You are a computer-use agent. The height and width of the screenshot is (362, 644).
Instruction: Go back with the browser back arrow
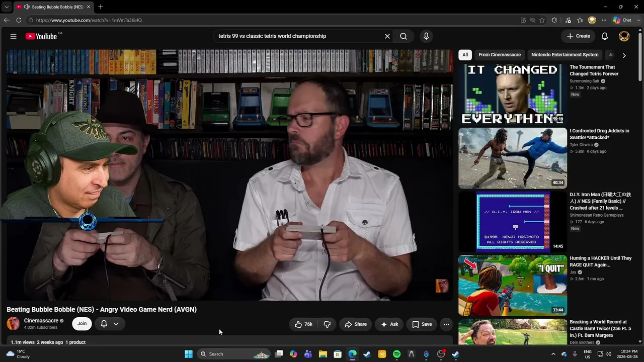[7, 20]
